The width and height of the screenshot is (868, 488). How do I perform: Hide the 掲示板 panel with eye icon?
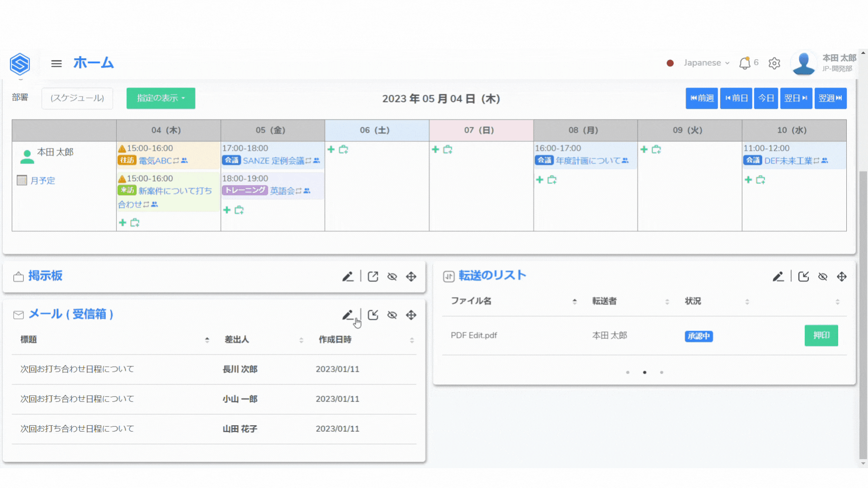[392, 277]
